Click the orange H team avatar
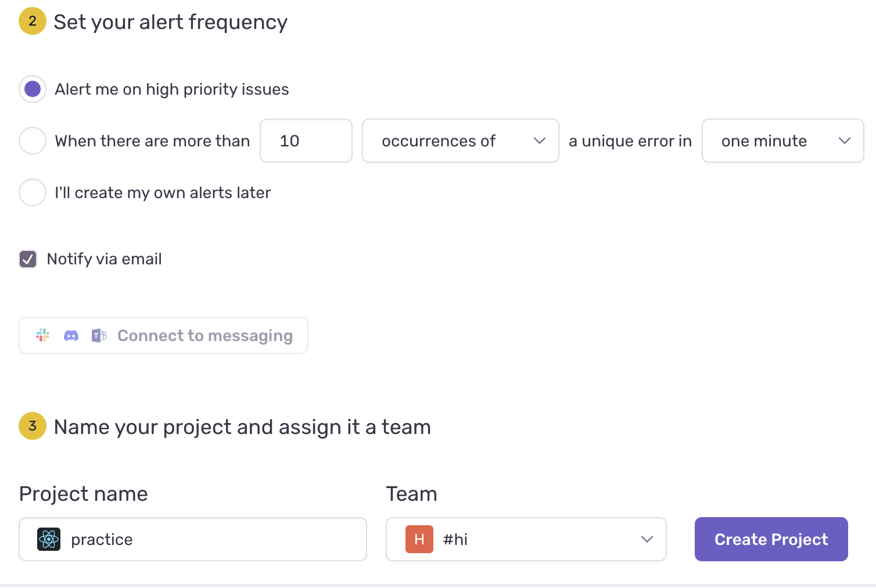This screenshot has height=588, width=876. point(419,539)
